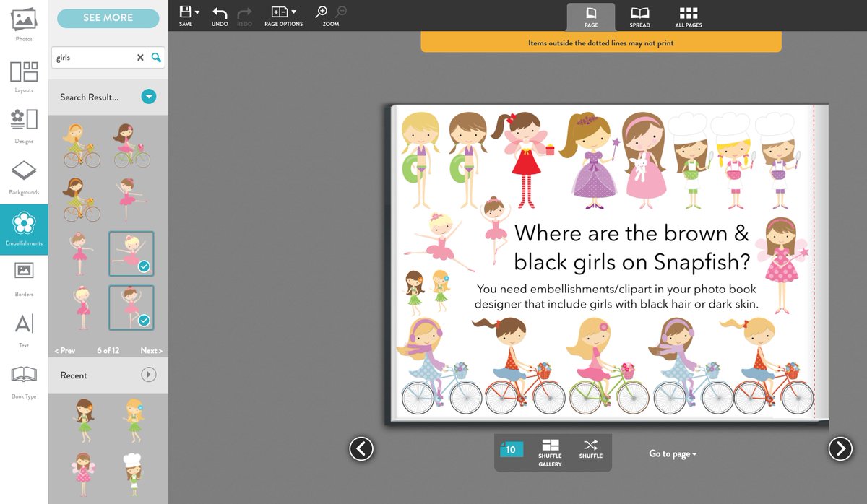Open the Designs panel
867x504 pixels.
pos(24,127)
